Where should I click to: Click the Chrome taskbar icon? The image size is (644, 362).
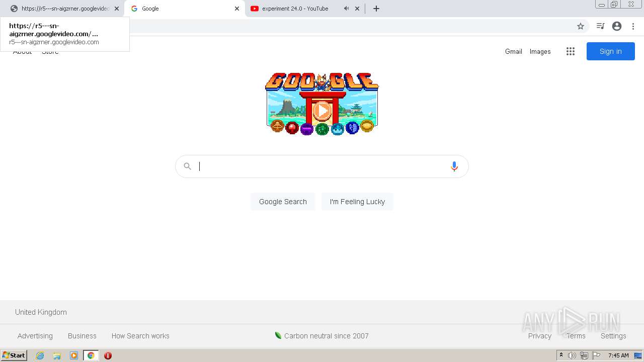click(x=91, y=355)
